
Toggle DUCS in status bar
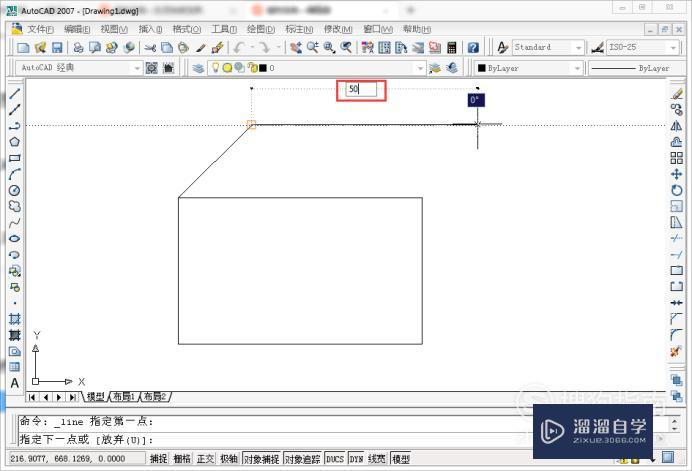click(335, 459)
